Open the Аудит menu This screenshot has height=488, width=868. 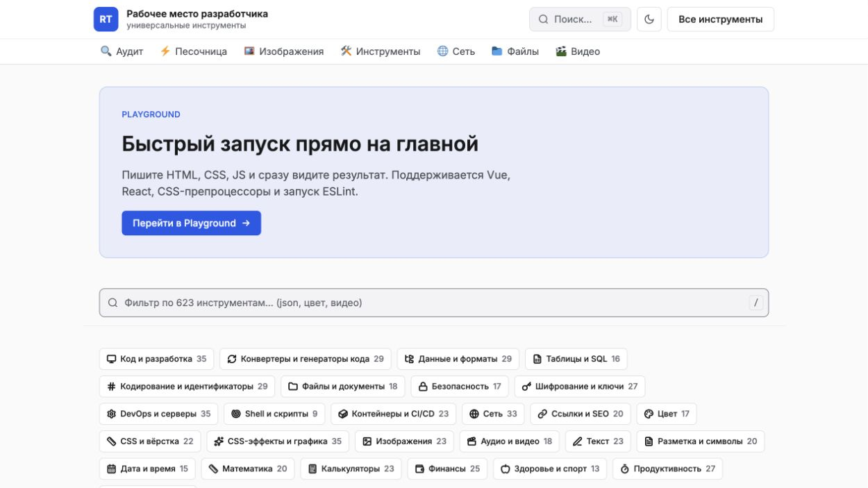coord(122,51)
